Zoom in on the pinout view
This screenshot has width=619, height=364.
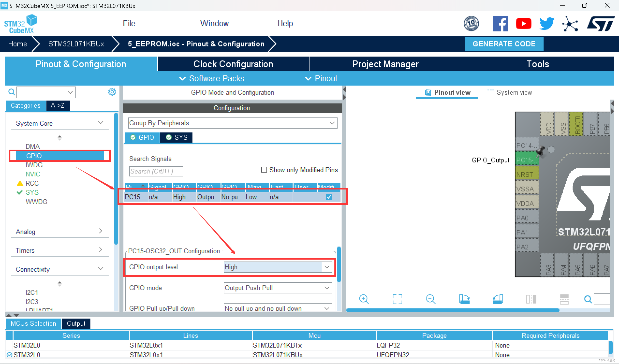click(x=364, y=299)
